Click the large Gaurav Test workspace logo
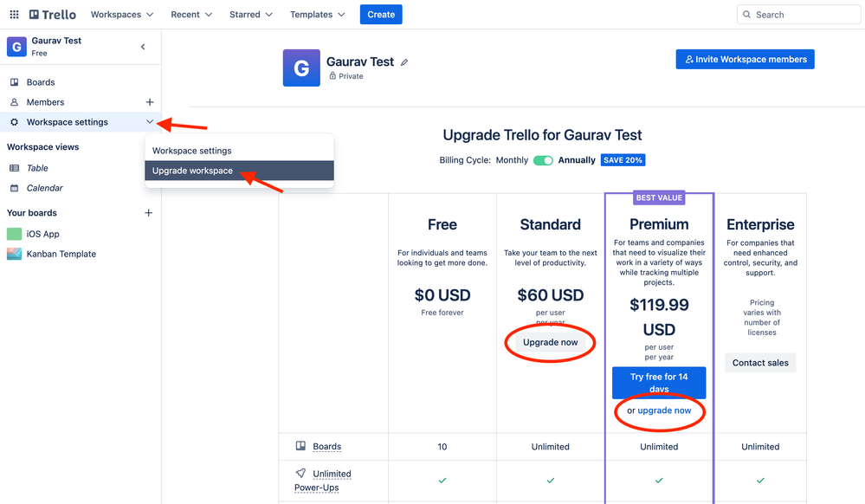 pyautogui.click(x=301, y=68)
